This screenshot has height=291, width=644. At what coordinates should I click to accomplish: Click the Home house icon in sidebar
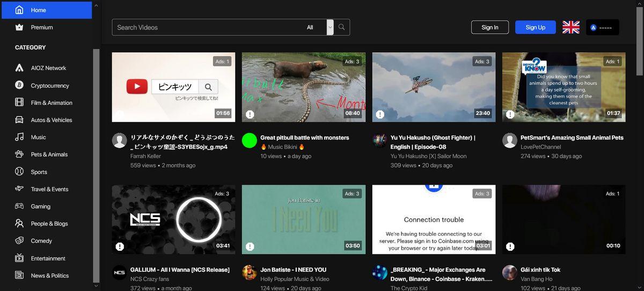19,10
